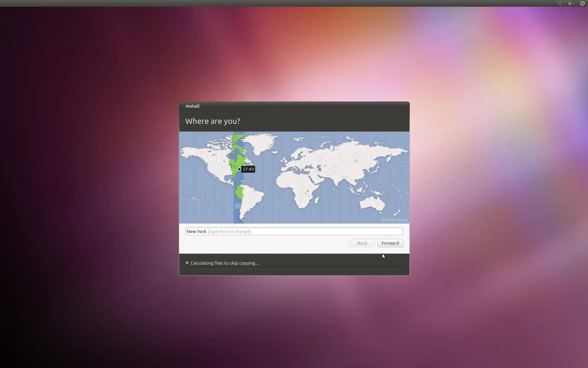
Task: Click the install progress bar line
Action: [294, 269]
